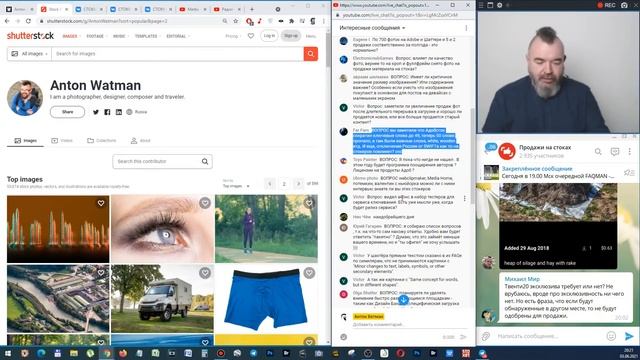Go to page 2 of results
Viewport: 640px width, 360px height.
click(284, 184)
